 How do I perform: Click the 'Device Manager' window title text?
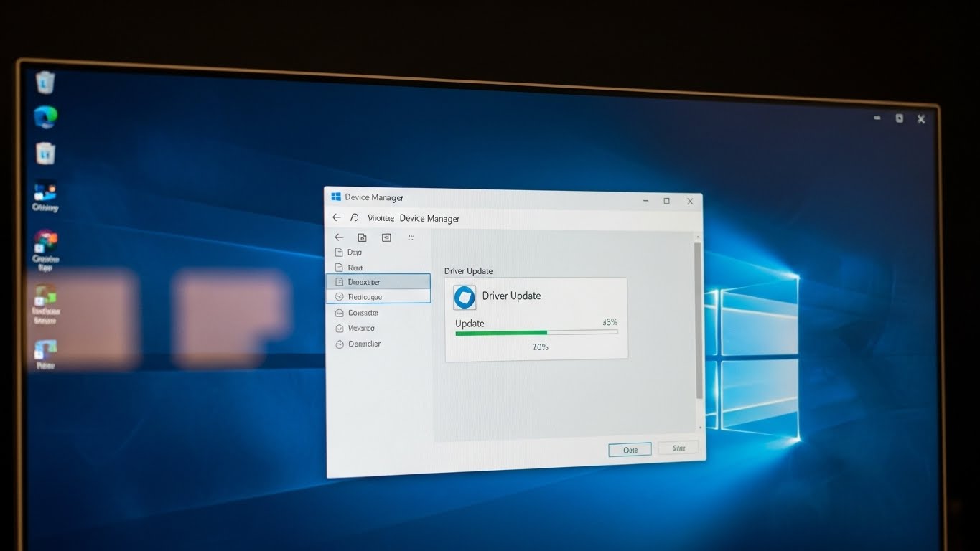(x=374, y=197)
